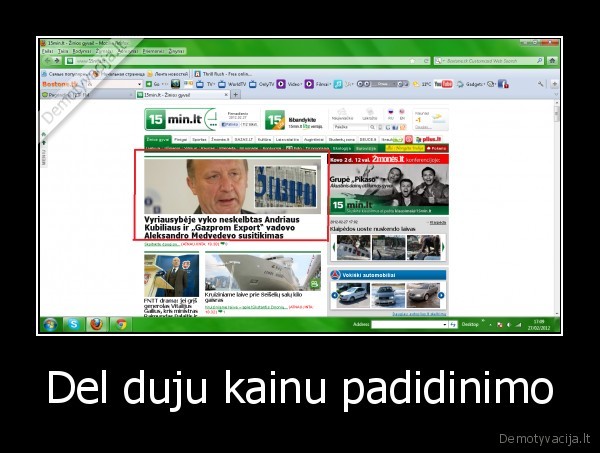The width and height of the screenshot is (600, 453).
Task: Click the taskbar clock showing 27/02/2012
Action: [x=539, y=325]
